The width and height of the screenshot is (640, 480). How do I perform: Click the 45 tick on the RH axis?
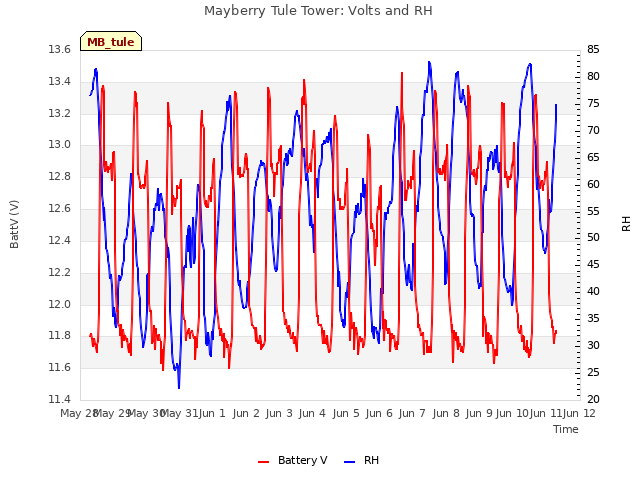click(x=593, y=264)
